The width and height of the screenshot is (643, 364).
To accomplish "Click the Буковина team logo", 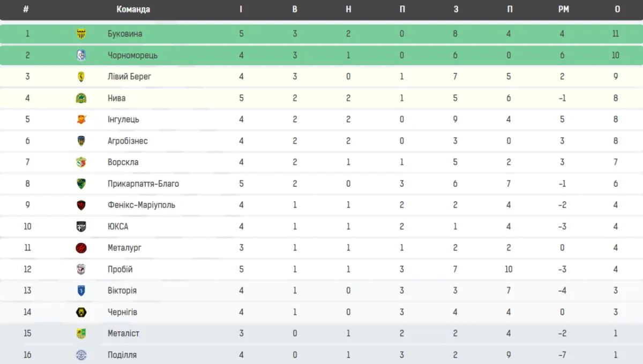I will (81, 34).
